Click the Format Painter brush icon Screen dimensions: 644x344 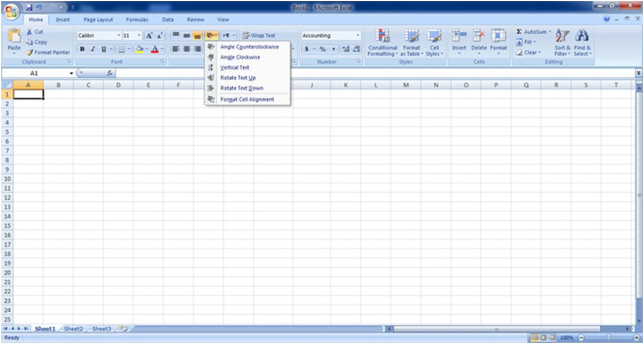click(30, 53)
